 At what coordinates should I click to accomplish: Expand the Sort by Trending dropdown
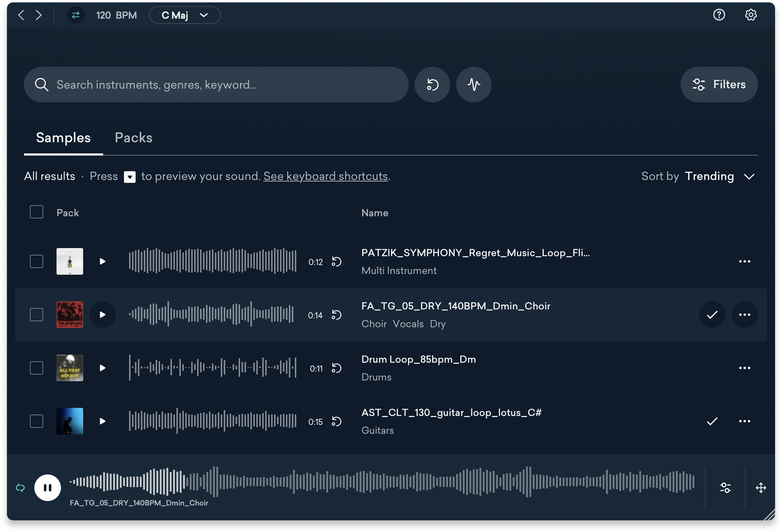(720, 176)
